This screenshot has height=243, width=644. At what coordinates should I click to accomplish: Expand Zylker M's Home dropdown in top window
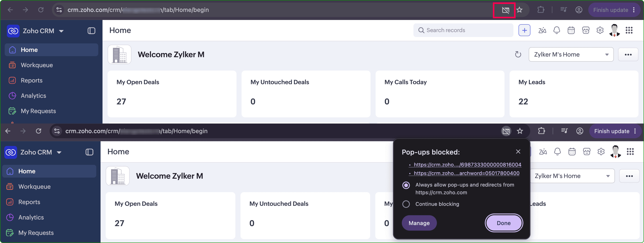click(x=571, y=54)
